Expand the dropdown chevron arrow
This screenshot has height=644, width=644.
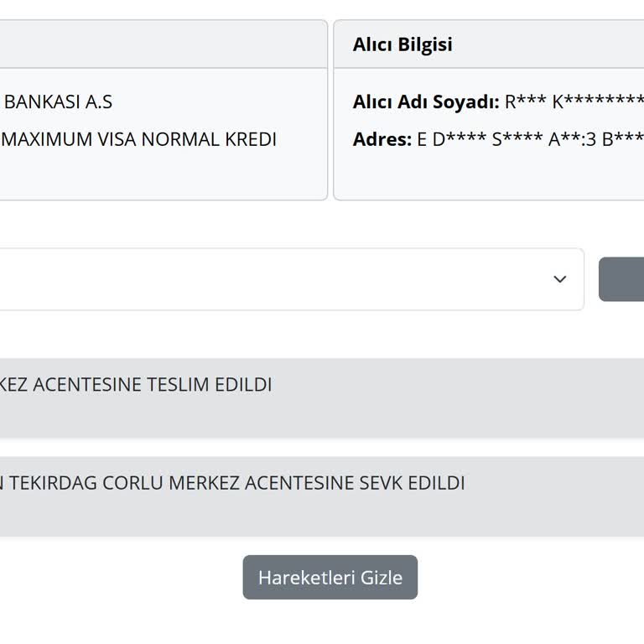pyautogui.click(x=560, y=279)
